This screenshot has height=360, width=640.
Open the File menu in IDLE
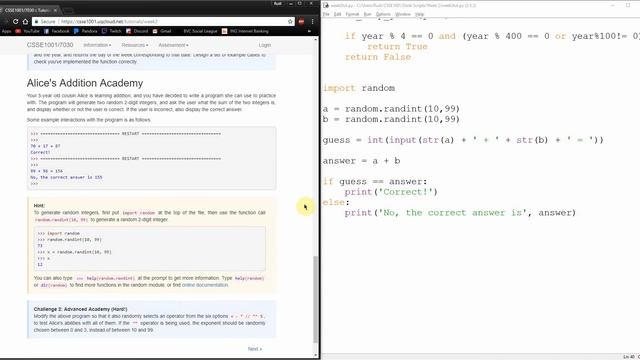(x=326, y=14)
